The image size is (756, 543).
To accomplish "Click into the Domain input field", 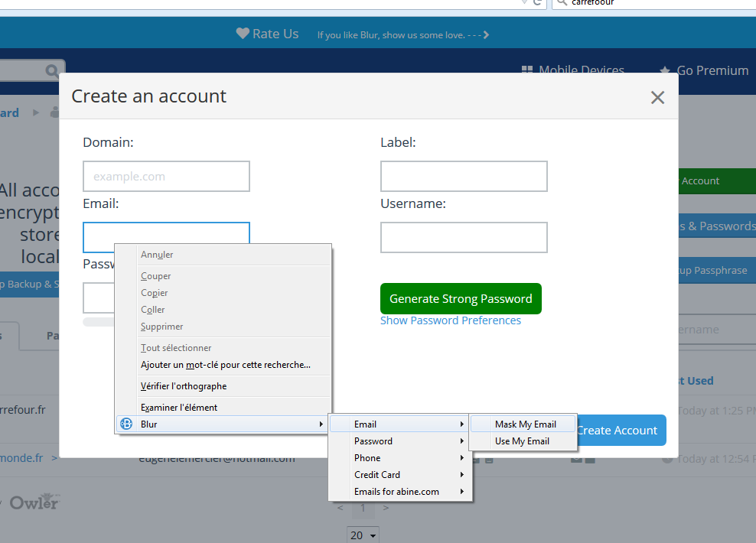I will pyautogui.click(x=166, y=177).
